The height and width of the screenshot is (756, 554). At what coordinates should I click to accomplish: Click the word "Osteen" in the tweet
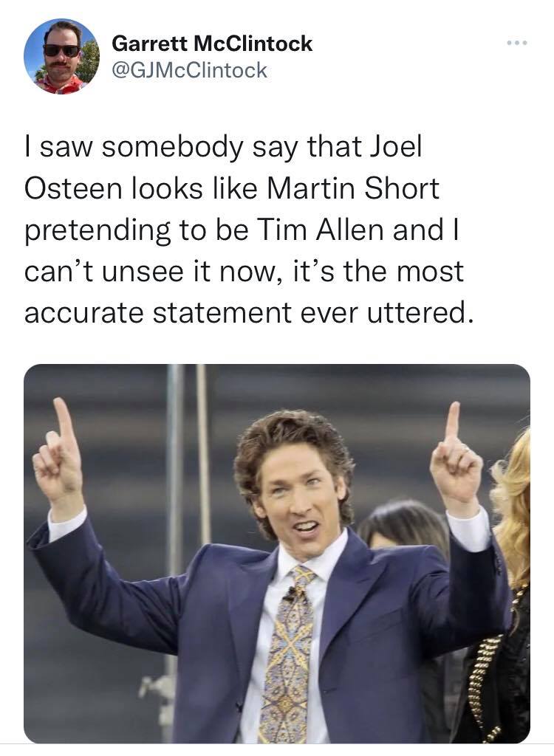coord(73,188)
